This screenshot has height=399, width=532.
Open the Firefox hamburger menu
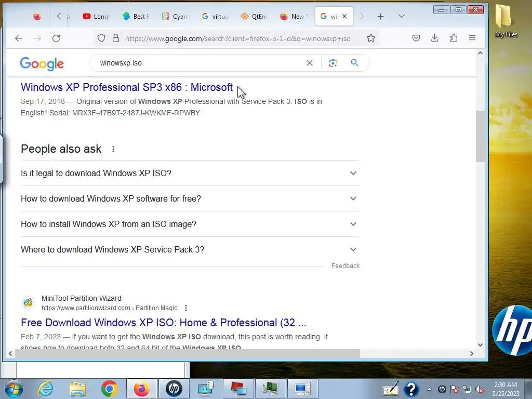click(472, 38)
